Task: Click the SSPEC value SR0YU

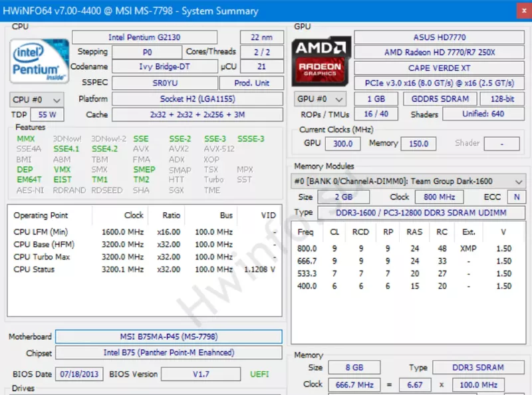Action: (x=165, y=83)
